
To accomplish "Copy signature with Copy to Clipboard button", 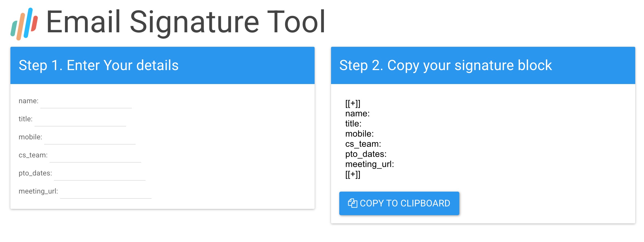I will [x=399, y=203].
